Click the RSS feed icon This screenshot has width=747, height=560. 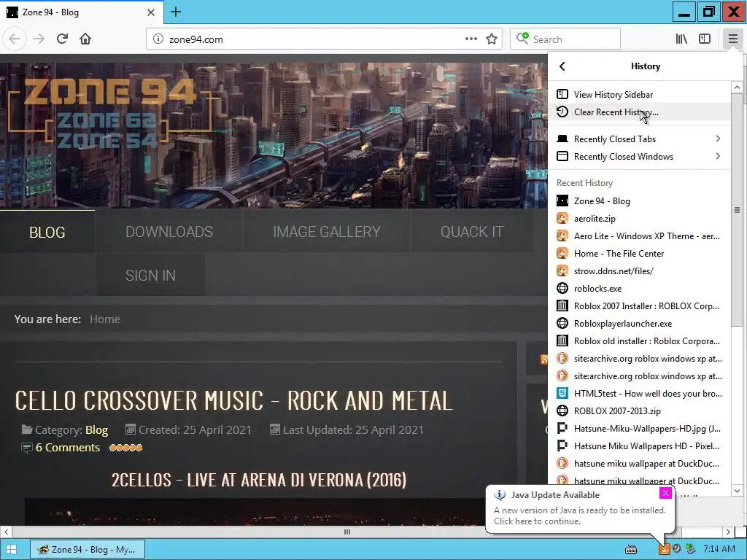(x=543, y=359)
